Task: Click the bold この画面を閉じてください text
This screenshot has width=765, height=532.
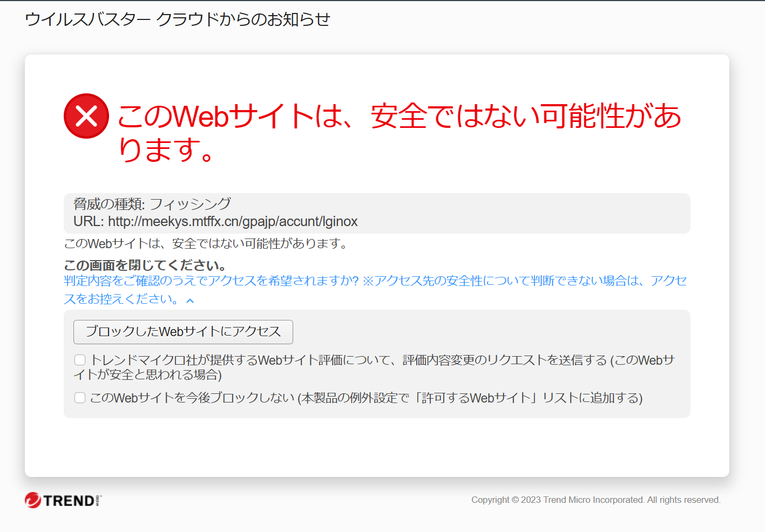Action: point(145,265)
